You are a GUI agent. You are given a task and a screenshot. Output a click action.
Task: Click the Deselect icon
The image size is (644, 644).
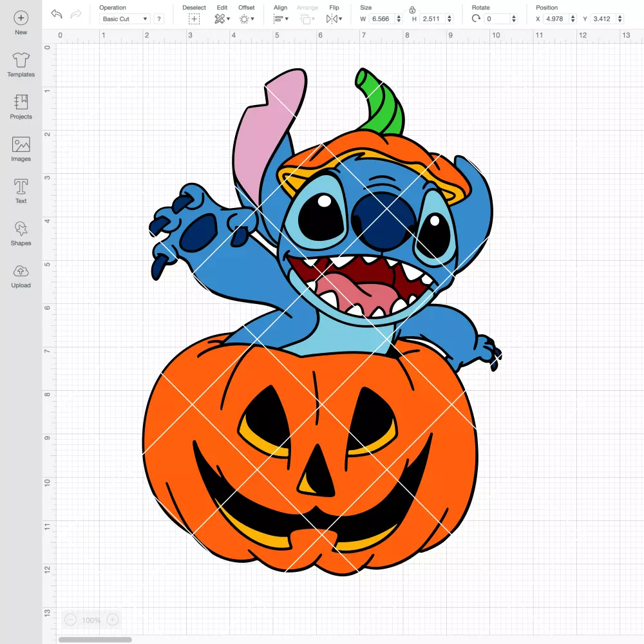194,19
